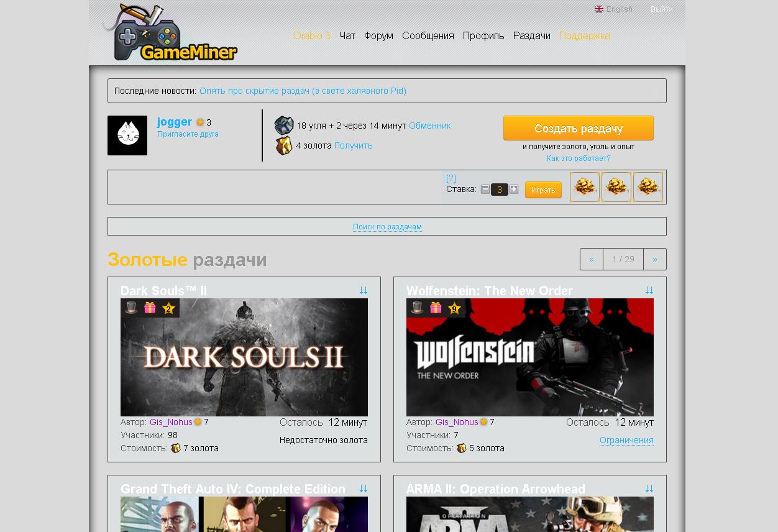Click the 'Создать раздачу' button
Screen dimensions: 778x532
(579, 128)
